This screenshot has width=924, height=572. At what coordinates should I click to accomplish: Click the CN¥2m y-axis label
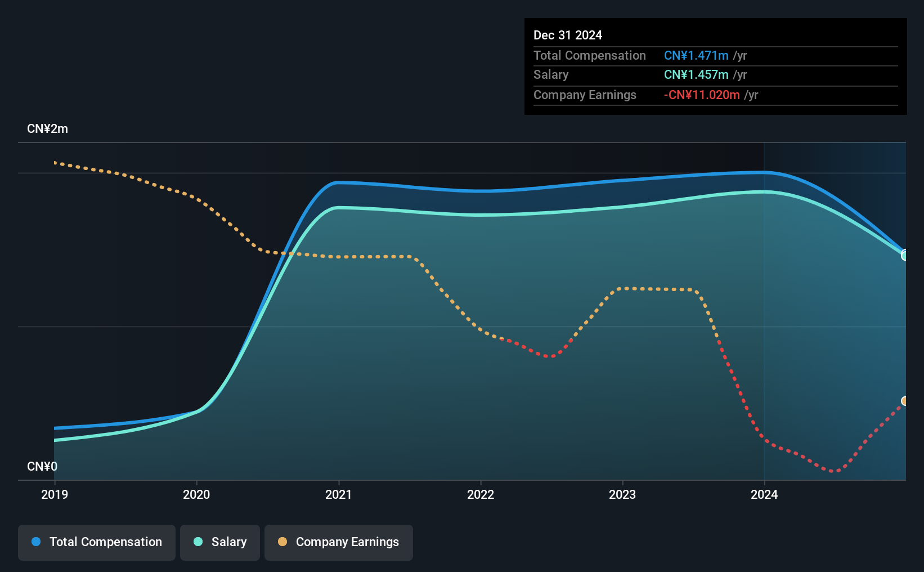[x=48, y=129]
